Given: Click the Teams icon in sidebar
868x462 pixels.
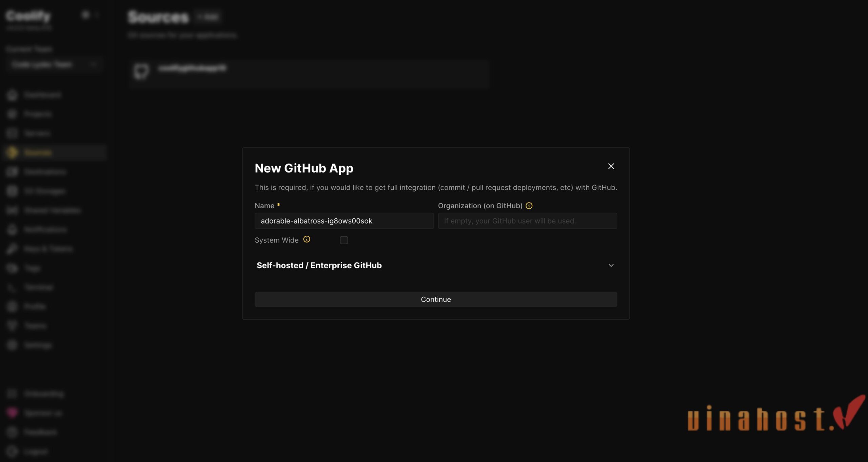Looking at the screenshot, I should [x=12, y=326].
